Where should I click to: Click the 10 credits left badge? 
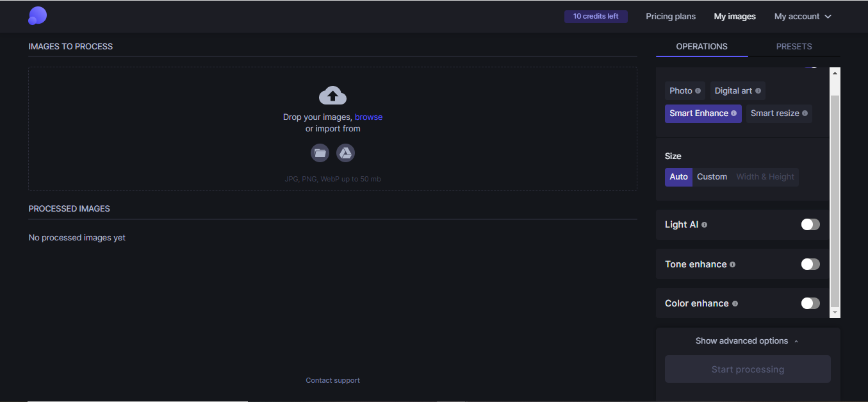(x=596, y=17)
